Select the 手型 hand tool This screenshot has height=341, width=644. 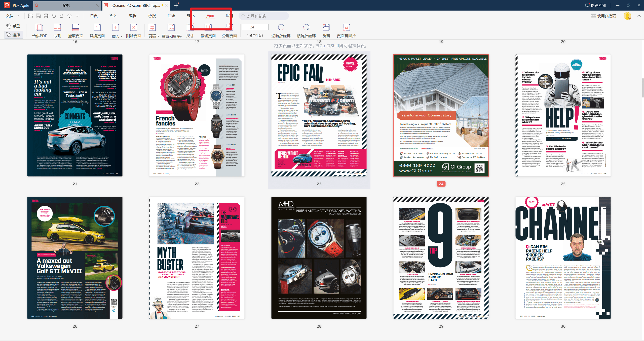pos(13,26)
